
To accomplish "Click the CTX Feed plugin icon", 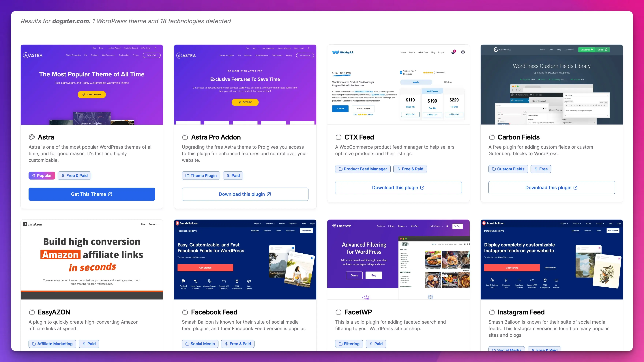I will 338,137.
